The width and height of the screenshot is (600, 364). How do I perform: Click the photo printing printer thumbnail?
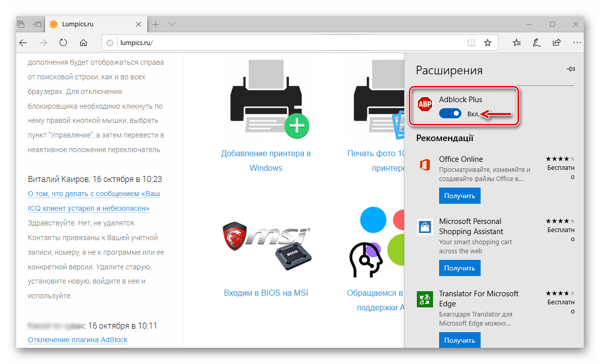(379, 99)
